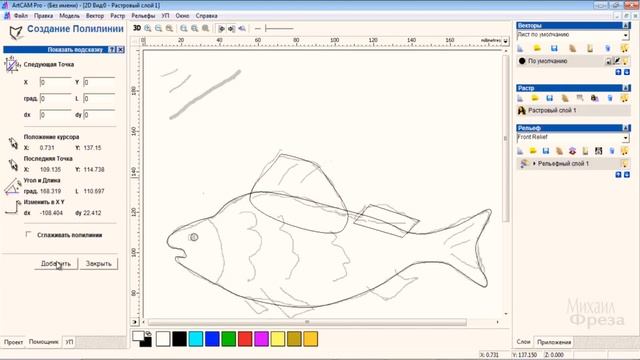This screenshot has height=360, width=640.
Task: Click help question mark icon in panel header
Action: (112, 49)
